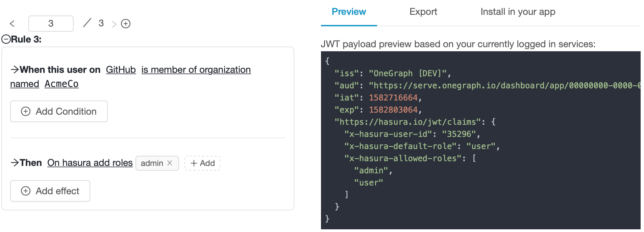
Task: Change the 'is member of organization' condition
Action: [x=196, y=70]
